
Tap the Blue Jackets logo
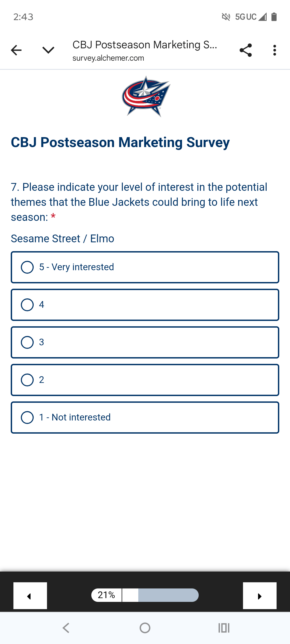146,96
